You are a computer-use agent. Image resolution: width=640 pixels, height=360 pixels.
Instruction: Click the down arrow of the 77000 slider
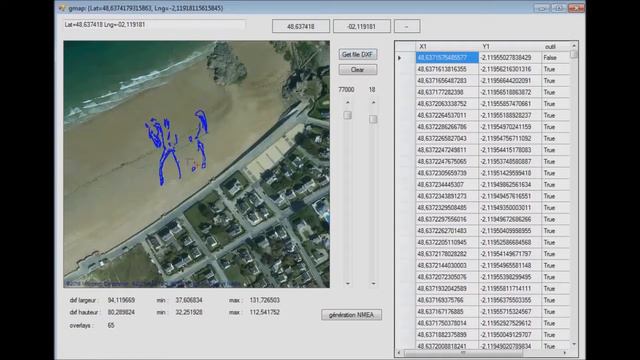coord(348,283)
